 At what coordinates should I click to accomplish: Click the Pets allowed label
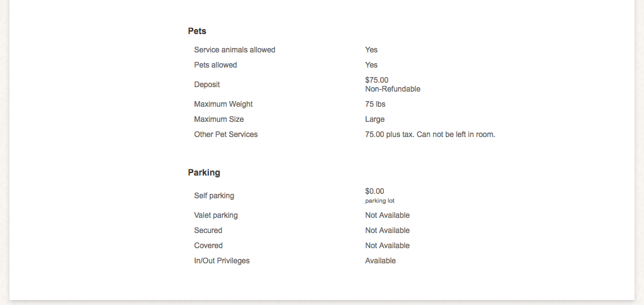(215, 65)
